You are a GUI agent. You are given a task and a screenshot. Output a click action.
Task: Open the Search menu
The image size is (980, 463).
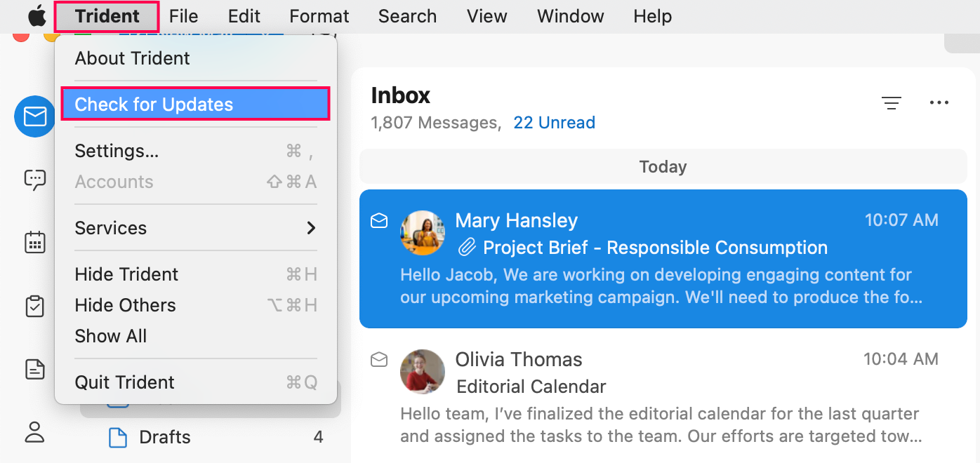pyautogui.click(x=407, y=16)
